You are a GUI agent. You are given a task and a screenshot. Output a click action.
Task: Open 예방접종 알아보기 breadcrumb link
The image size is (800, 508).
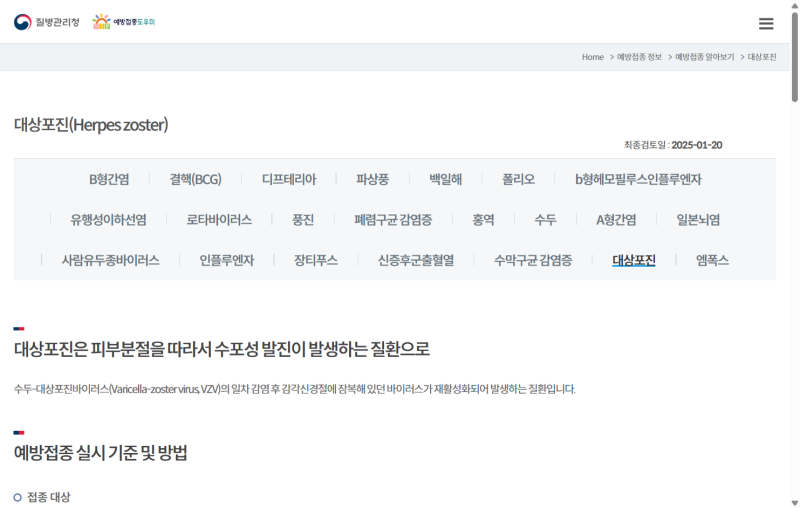coord(705,57)
